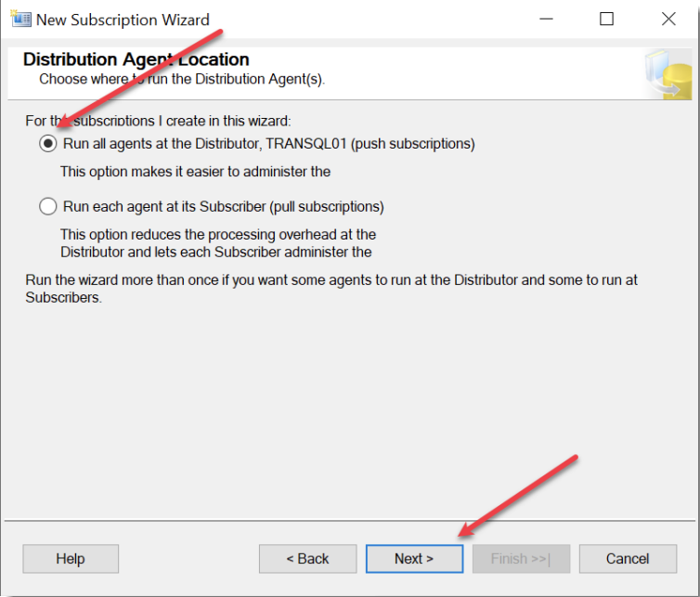Click the 'For the subscriptions I create' label

click(x=158, y=121)
